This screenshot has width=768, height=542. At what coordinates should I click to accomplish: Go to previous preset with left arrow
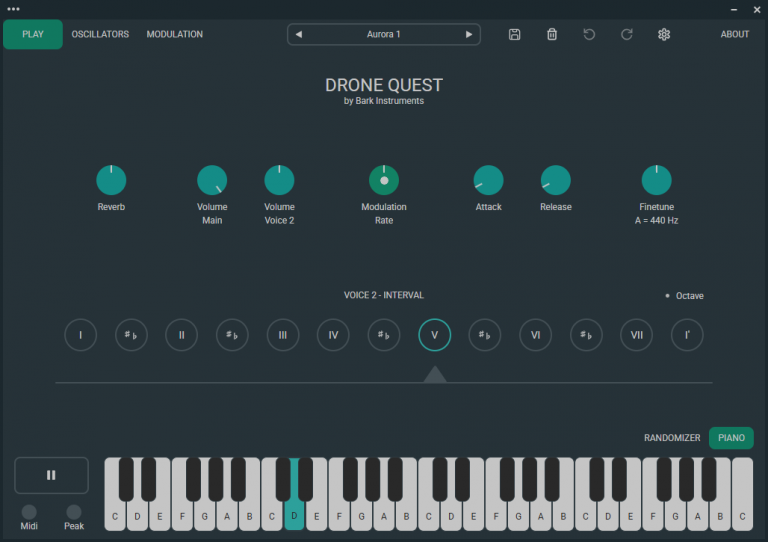(299, 34)
